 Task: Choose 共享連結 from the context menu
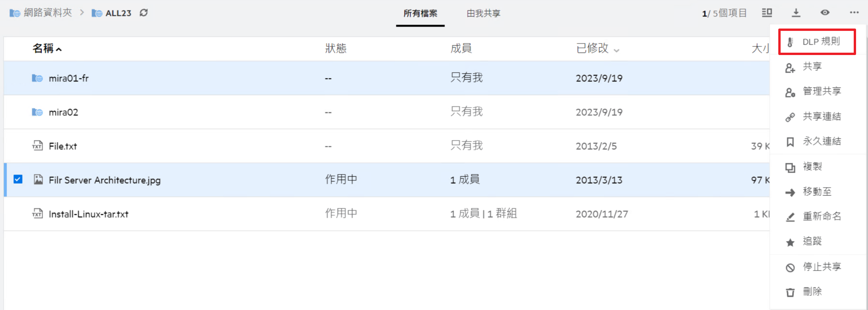(x=821, y=116)
